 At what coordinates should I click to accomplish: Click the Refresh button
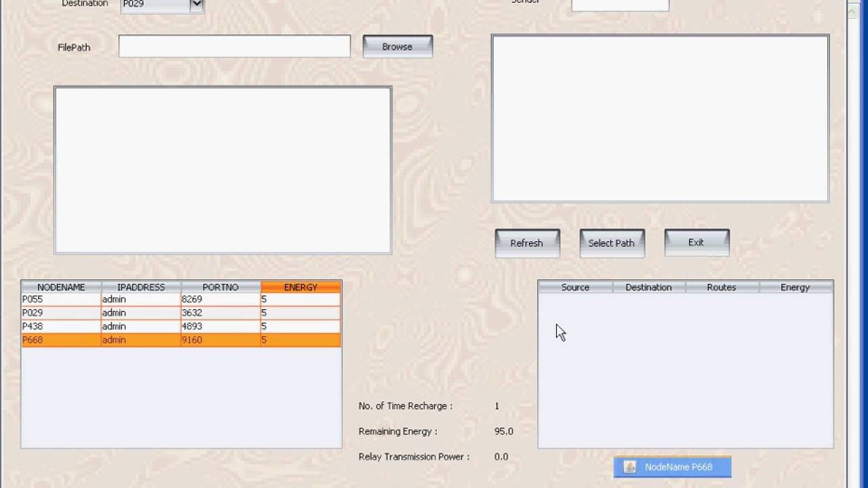click(x=527, y=243)
